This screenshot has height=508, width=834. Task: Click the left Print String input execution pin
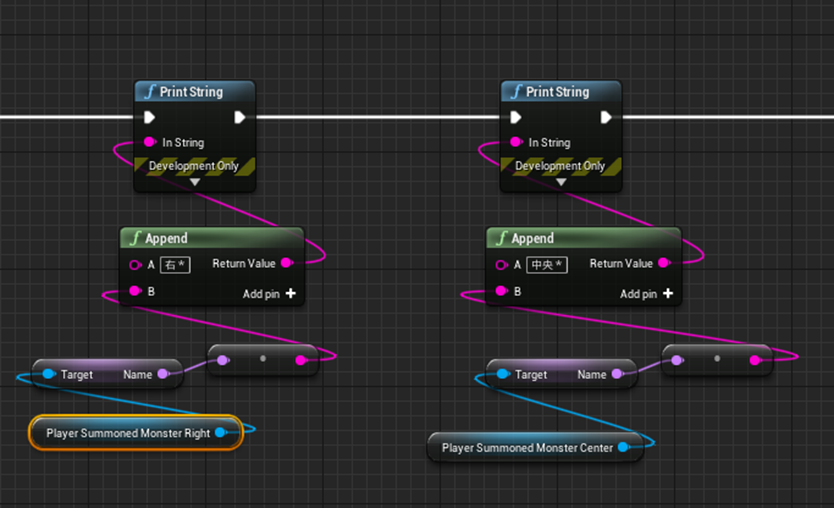149,117
